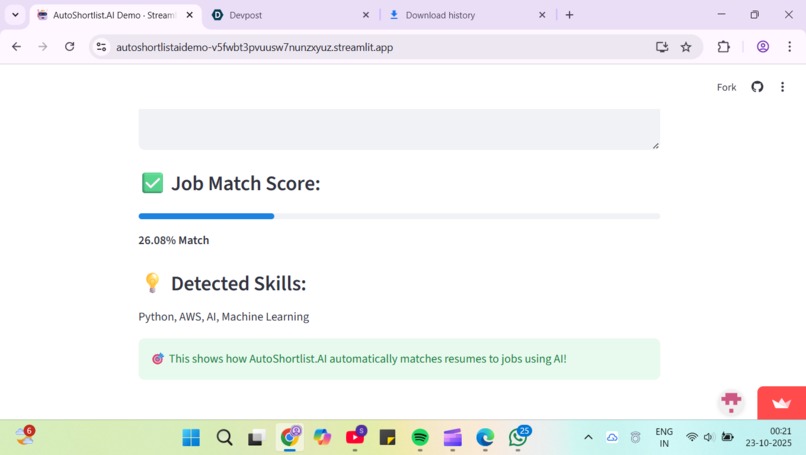This screenshot has height=455, width=806.
Task: Click the Job Match Score progress bar
Action: (399, 216)
